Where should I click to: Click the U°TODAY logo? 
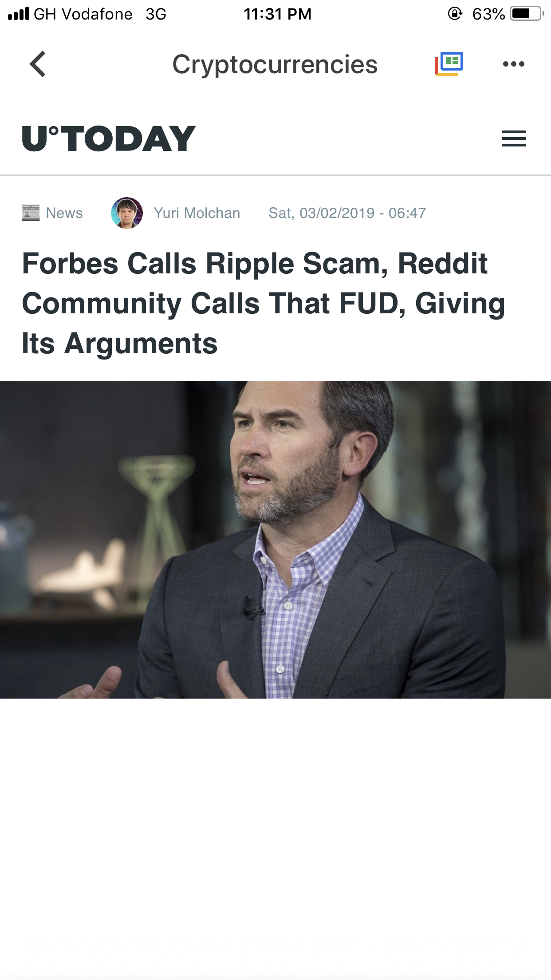pos(109,138)
